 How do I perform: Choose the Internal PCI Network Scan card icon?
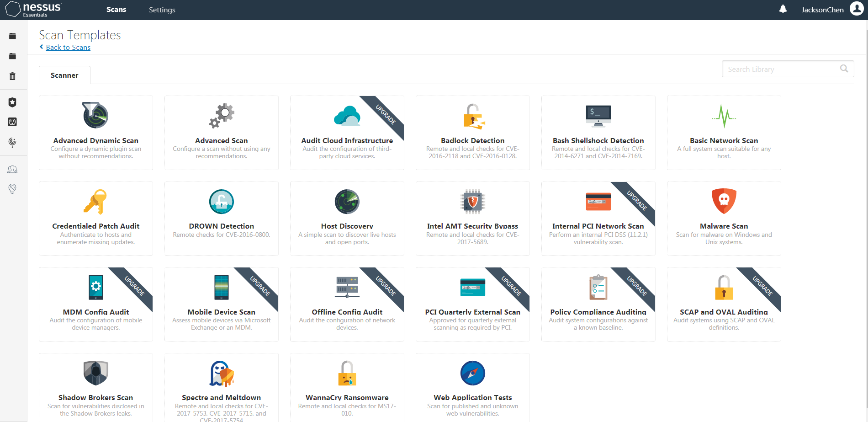598,202
